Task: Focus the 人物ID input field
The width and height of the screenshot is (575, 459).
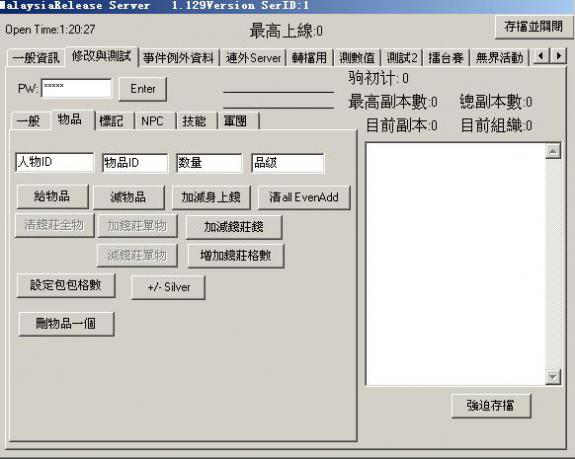Action: point(55,162)
